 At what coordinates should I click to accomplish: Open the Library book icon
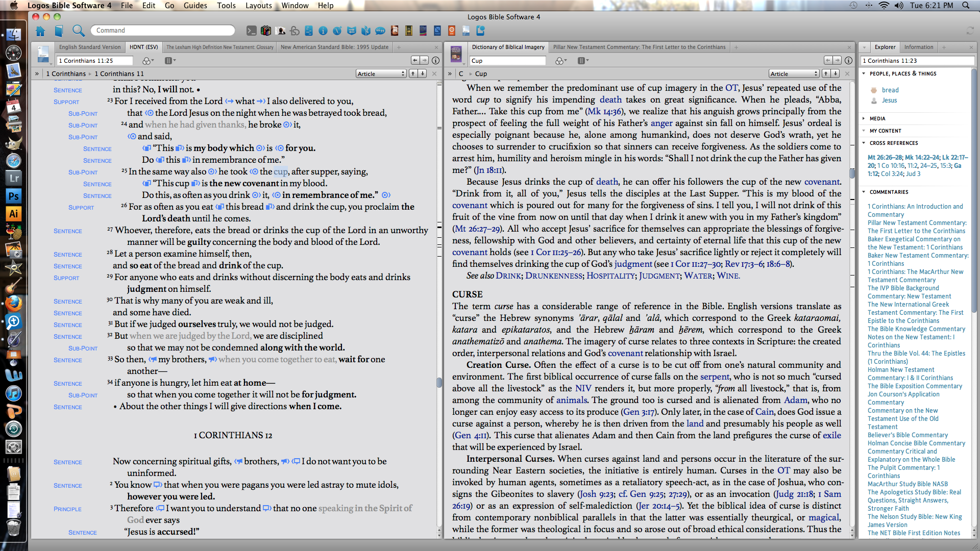(59, 31)
